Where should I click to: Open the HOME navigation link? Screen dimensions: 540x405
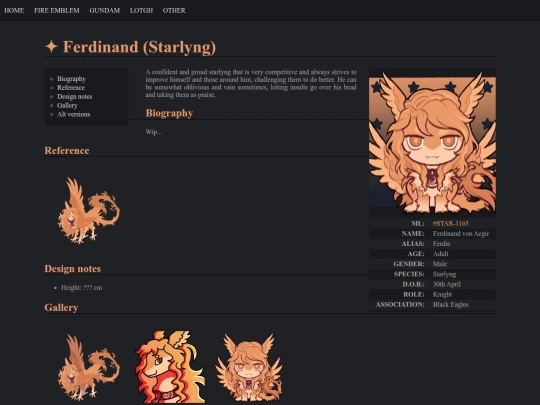[x=14, y=10]
